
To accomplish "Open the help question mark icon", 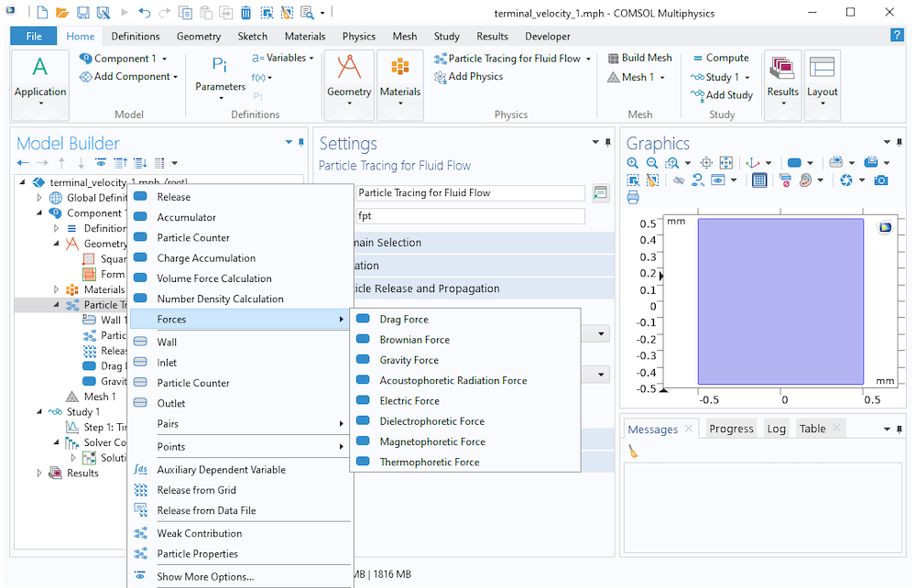I will [897, 35].
